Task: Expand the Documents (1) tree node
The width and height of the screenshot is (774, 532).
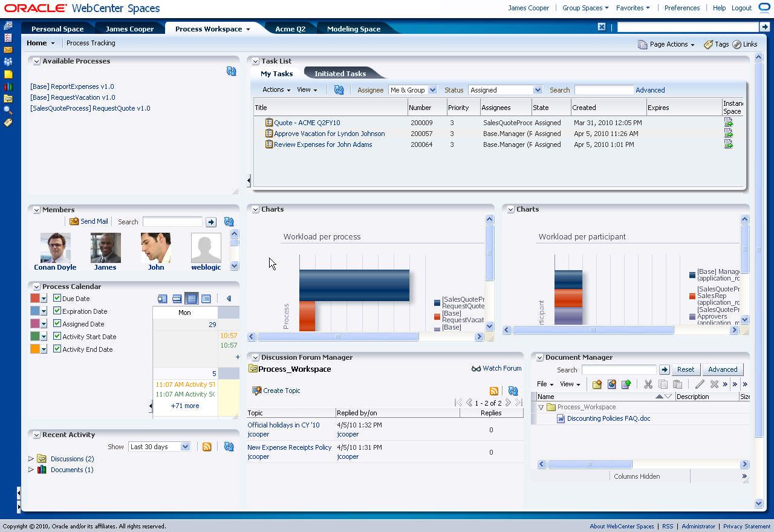Action: coord(31,470)
